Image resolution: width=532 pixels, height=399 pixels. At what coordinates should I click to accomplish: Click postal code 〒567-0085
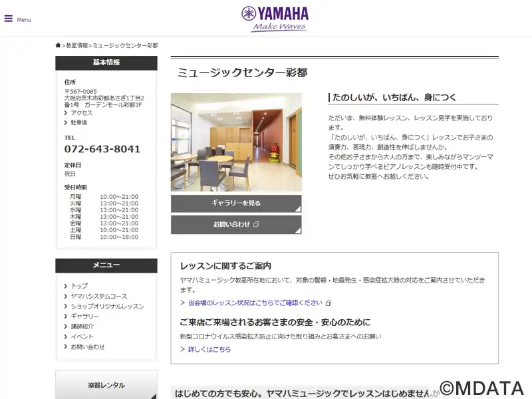pos(80,92)
